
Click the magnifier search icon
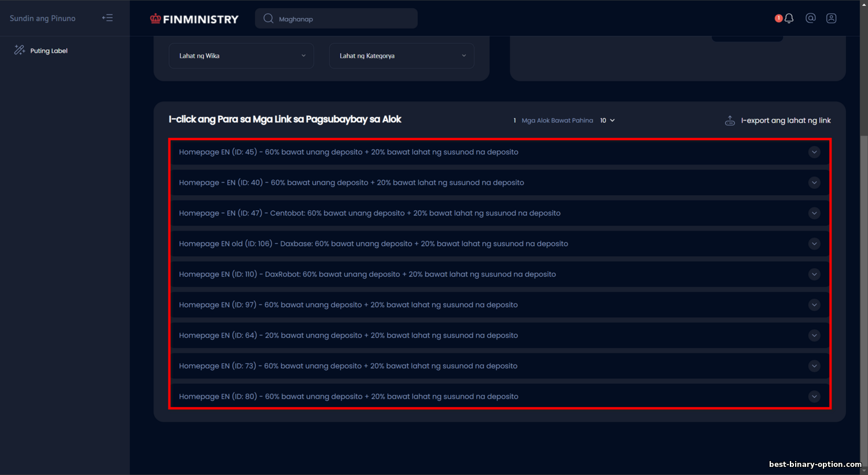click(268, 19)
